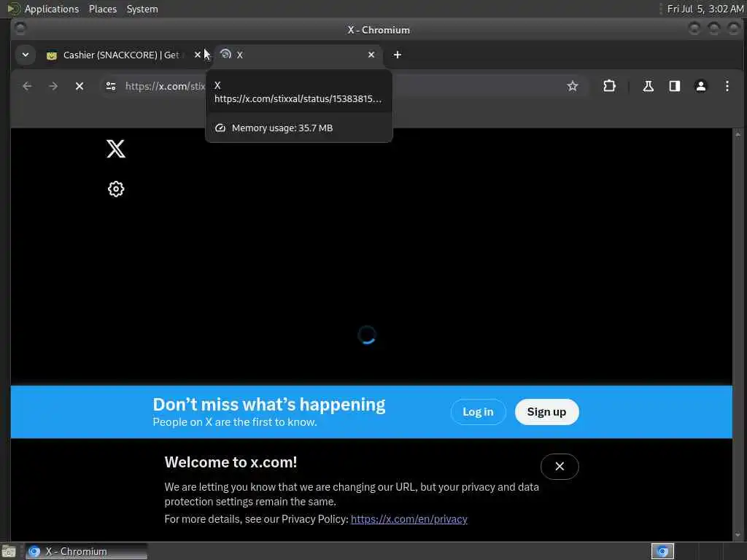Click the Log in button
Screen dimensions: 747x560
[x=478, y=412]
